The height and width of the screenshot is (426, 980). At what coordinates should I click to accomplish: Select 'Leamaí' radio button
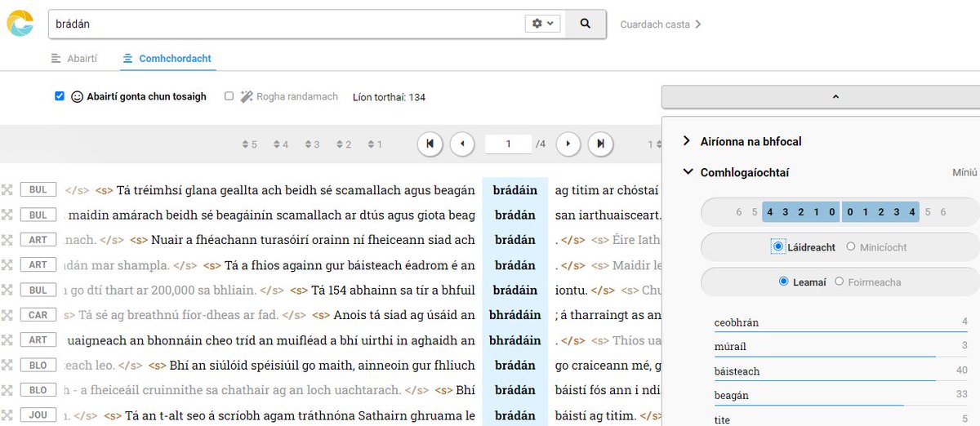[x=785, y=282]
